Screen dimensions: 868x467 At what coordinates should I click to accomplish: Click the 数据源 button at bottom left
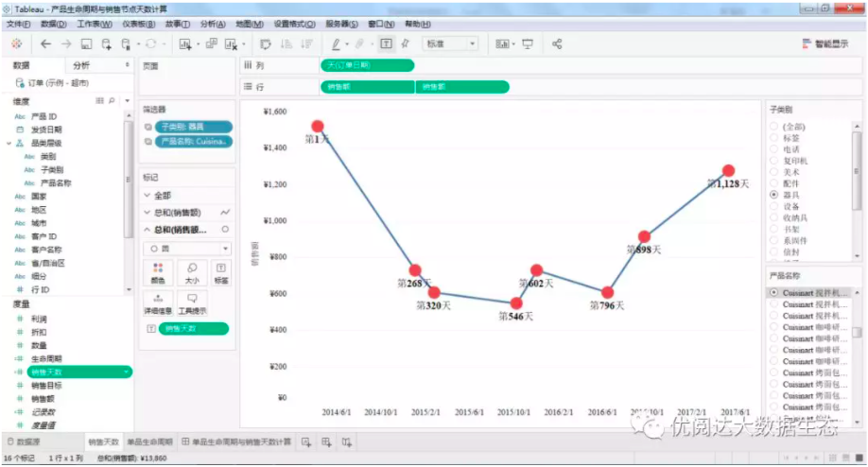(24, 442)
